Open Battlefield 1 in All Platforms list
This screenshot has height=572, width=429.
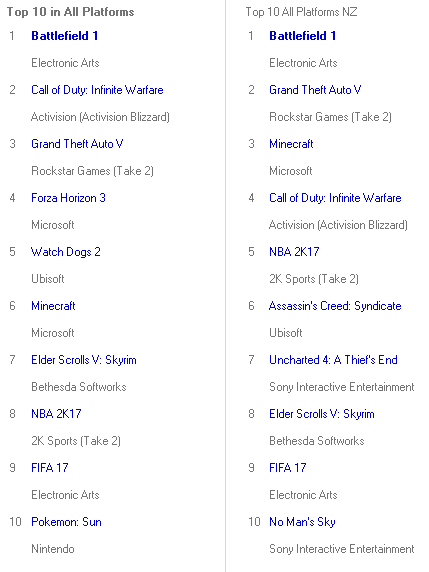65,36
